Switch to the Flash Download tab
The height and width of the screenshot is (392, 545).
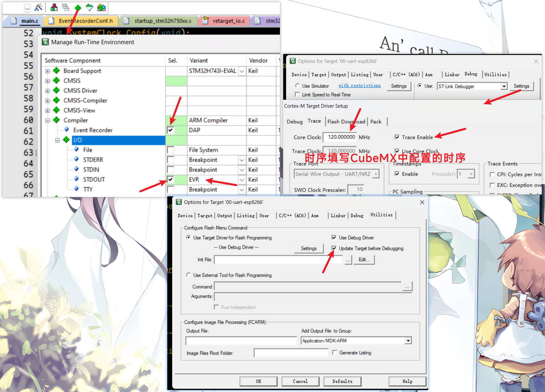[346, 122]
